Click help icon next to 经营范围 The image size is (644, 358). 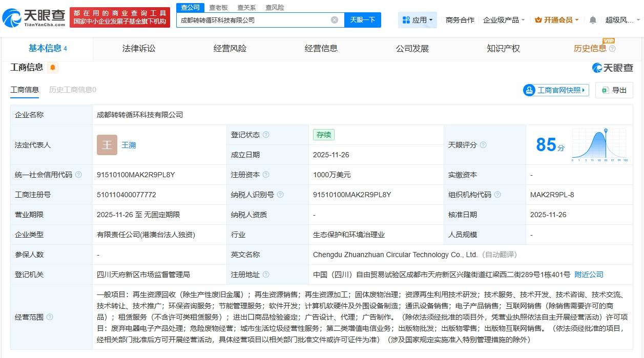(x=50, y=317)
